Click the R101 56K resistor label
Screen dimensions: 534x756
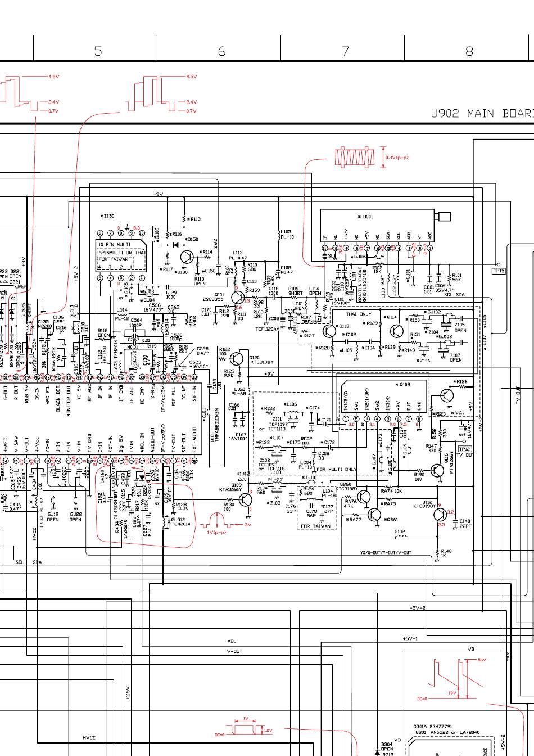(456, 277)
